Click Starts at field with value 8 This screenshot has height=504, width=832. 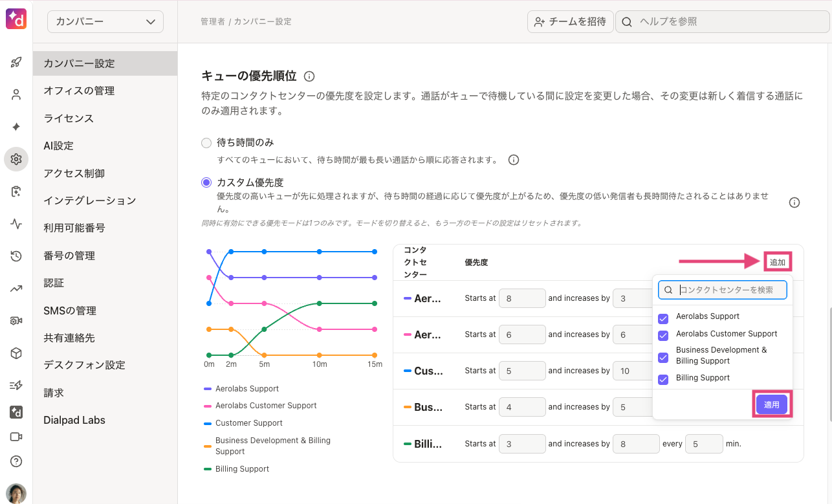pyautogui.click(x=523, y=298)
